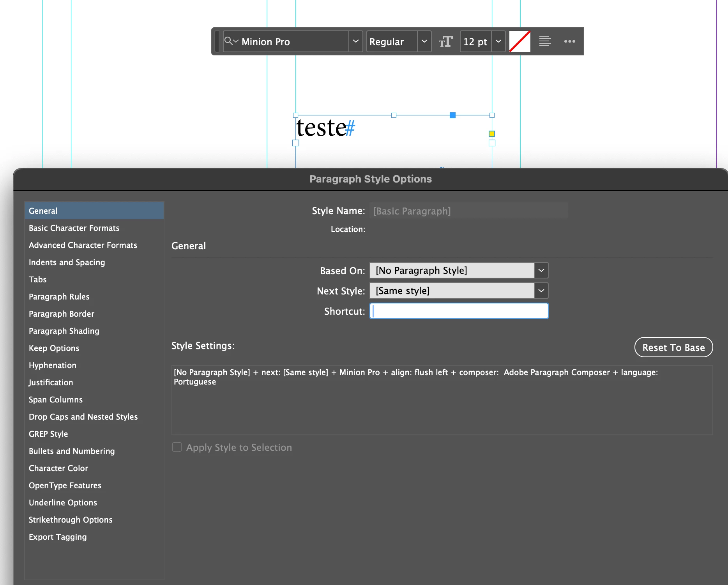Toggle Apply Style to Selection checkbox
Viewport: 728px width, 585px height.
177,447
